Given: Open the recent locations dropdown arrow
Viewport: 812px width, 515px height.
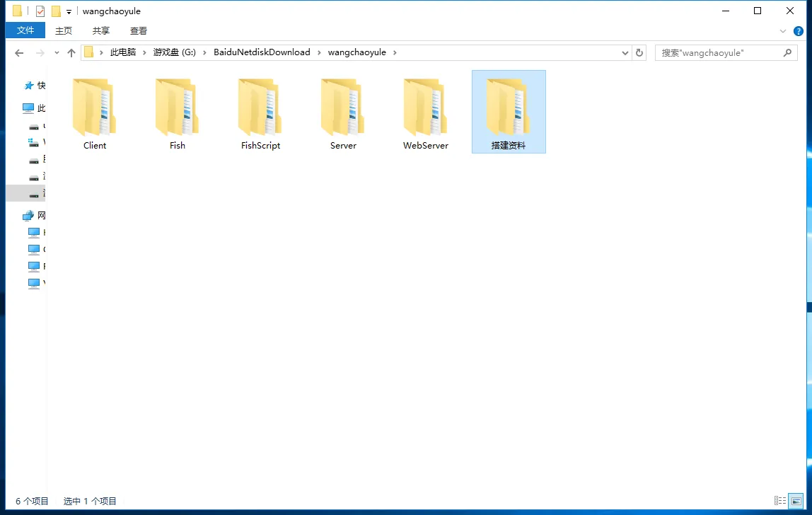Looking at the screenshot, I should (x=57, y=52).
